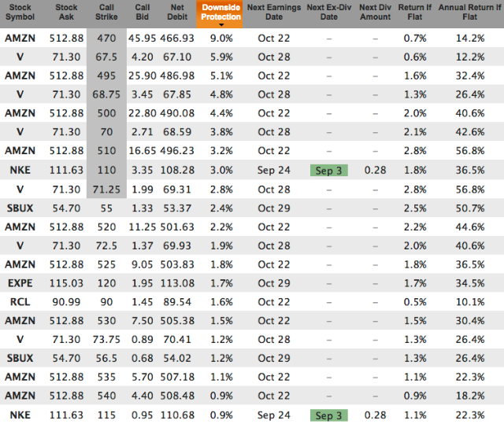This screenshot has width=504, height=424.
Task: Select the 470 call strike cell
Action: (x=106, y=39)
